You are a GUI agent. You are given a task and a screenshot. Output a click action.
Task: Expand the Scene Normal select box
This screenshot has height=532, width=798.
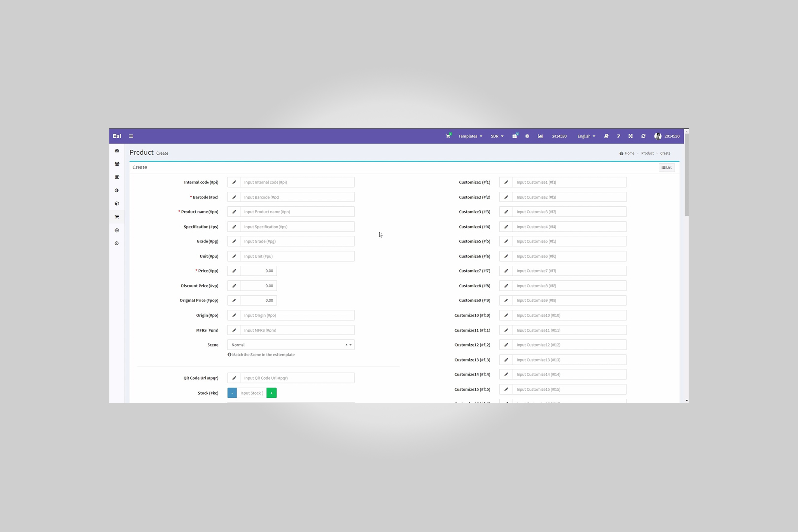click(291, 345)
